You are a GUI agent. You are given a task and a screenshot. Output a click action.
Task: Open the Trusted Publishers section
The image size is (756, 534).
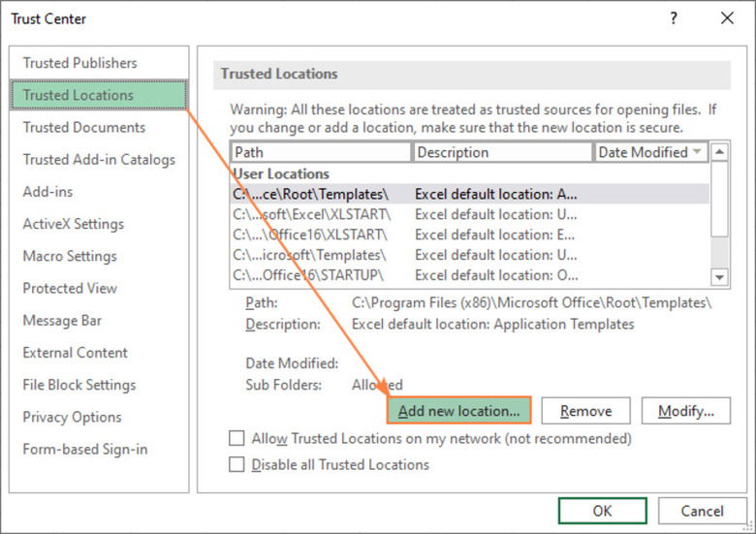[80, 63]
